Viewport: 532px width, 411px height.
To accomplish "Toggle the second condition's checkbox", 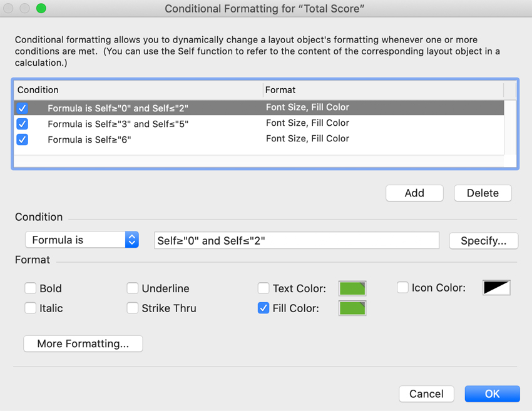I will click(x=23, y=123).
